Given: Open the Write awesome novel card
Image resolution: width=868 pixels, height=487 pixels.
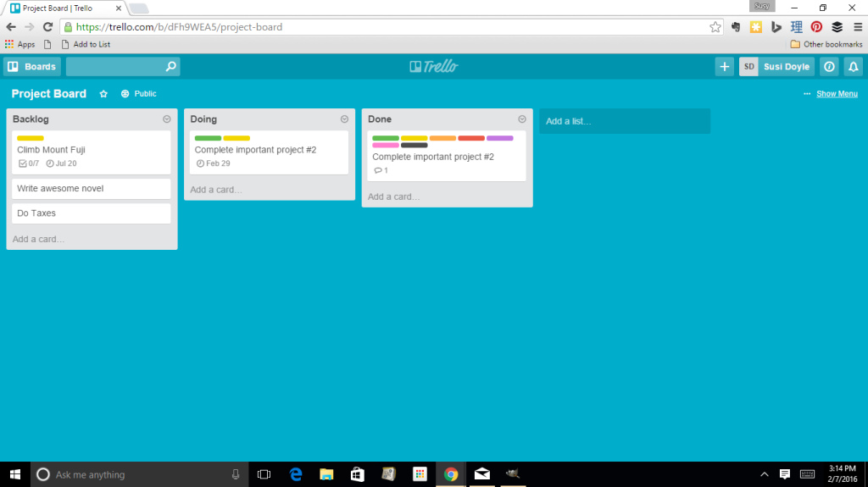Looking at the screenshot, I should coord(92,189).
